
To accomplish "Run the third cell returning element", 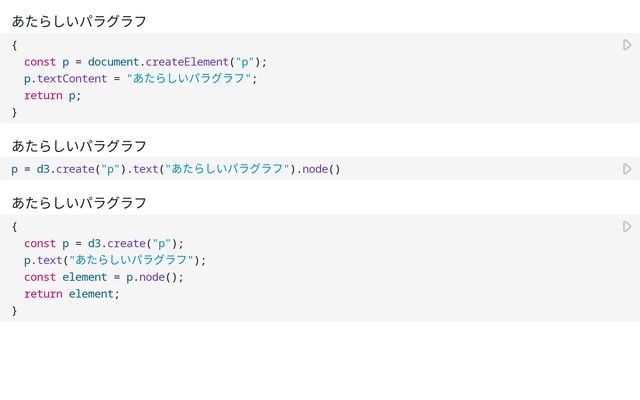I will point(627,227).
